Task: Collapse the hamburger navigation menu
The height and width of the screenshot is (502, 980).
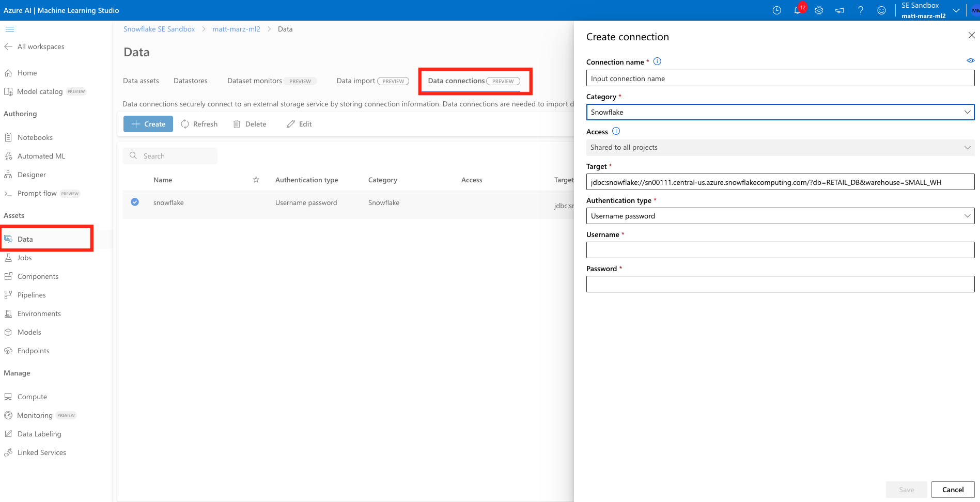Action: tap(10, 29)
